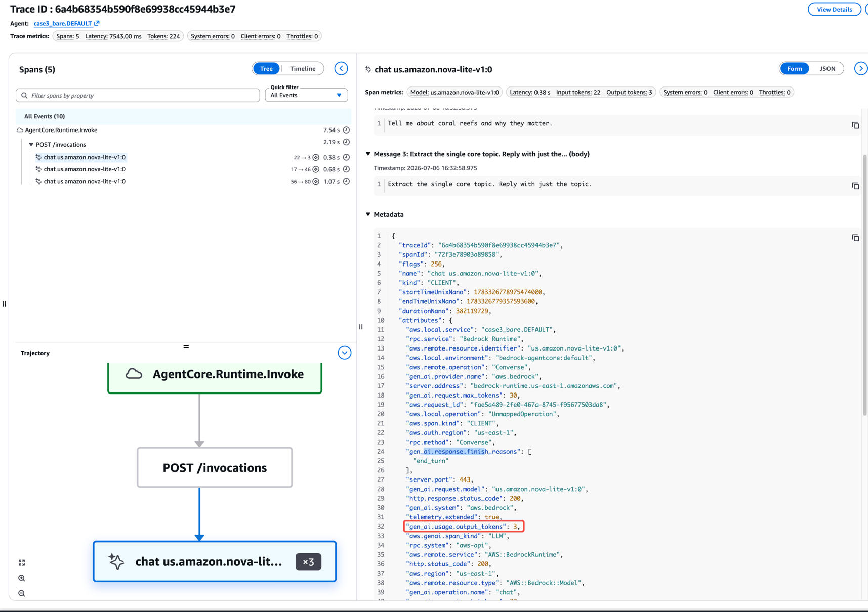Switch spans view to Timeline

[x=303, y=69]
